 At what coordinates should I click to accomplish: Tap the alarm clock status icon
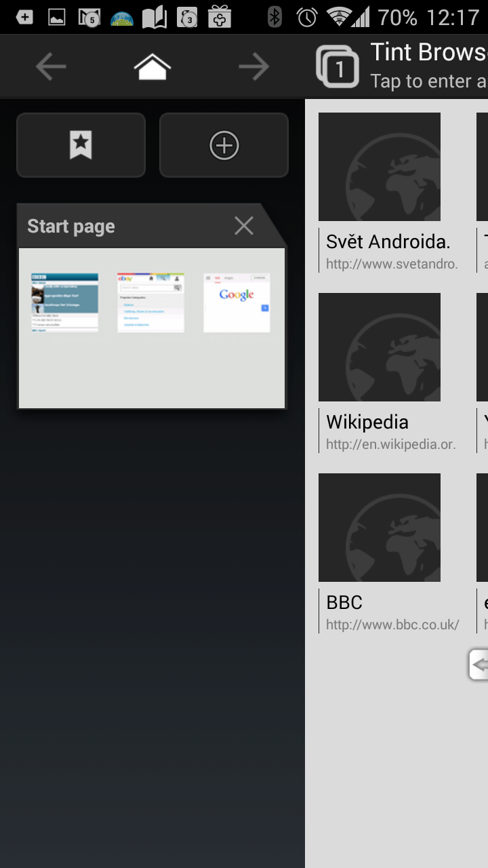pos(307,17)
